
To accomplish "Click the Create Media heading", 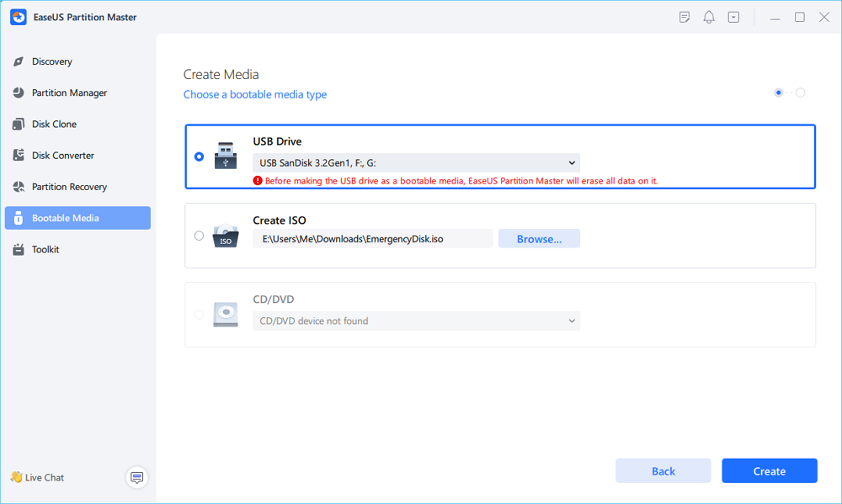I will pyautogui.click(x=221, y=74).
